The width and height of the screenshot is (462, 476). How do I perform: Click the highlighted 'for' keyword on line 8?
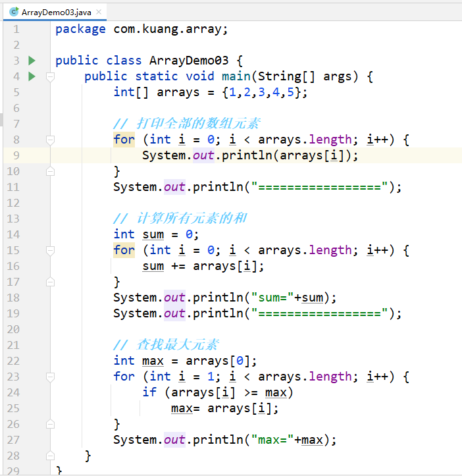124,140
